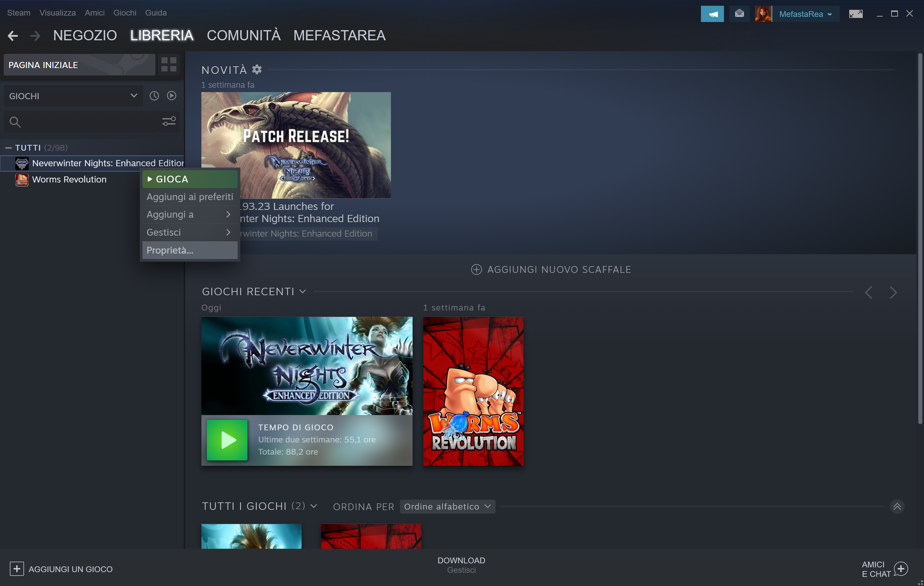The image size is (924, 586).
Task: Open the Guida menu
Action: point(156,13)
